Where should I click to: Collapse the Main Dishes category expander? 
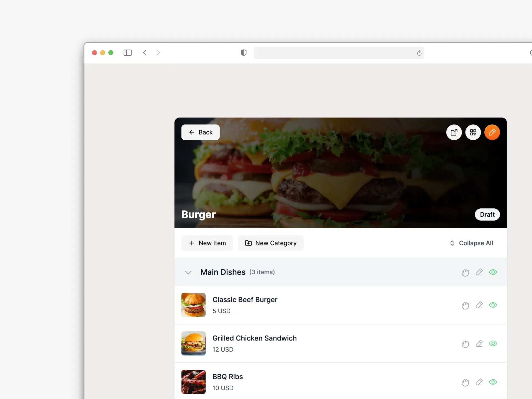point(188,272)
